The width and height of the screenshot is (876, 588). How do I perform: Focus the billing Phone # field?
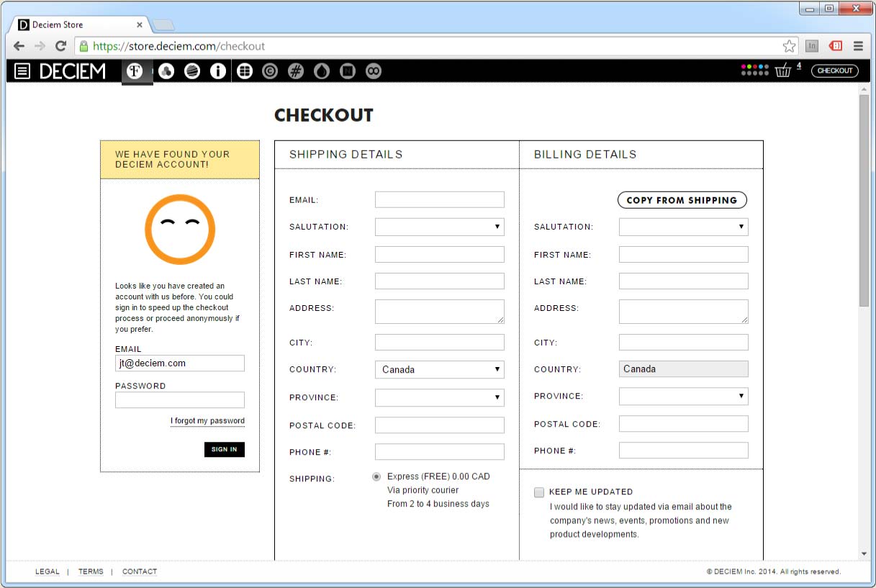point(684,450)
